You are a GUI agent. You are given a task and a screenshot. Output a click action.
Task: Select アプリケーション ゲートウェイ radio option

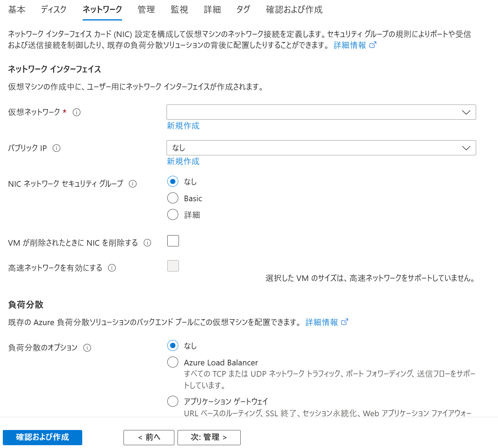click(173, 401)
